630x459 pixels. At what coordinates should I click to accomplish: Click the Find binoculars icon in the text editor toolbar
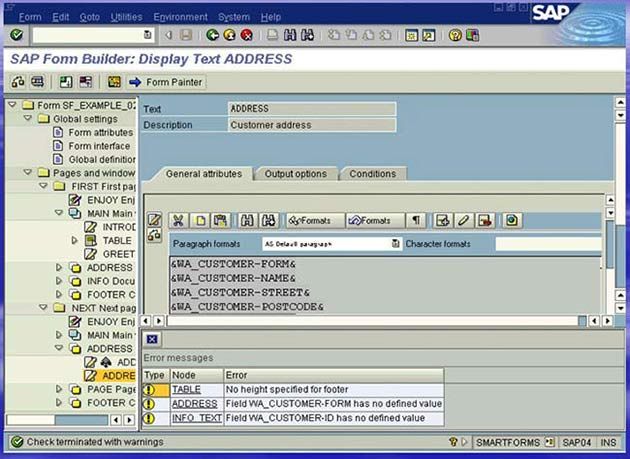247,221
